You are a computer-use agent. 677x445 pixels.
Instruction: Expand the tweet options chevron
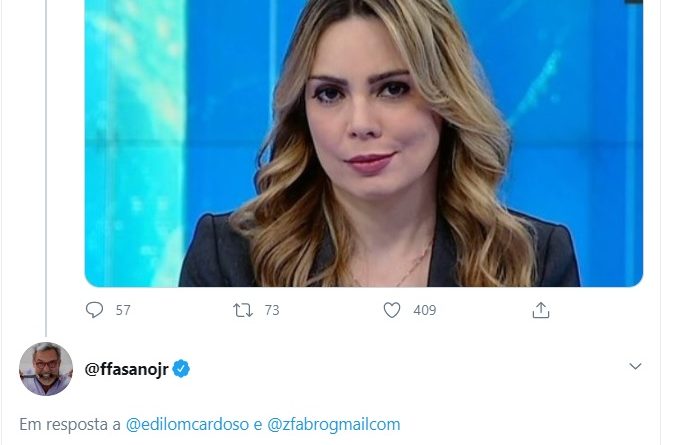635,366
